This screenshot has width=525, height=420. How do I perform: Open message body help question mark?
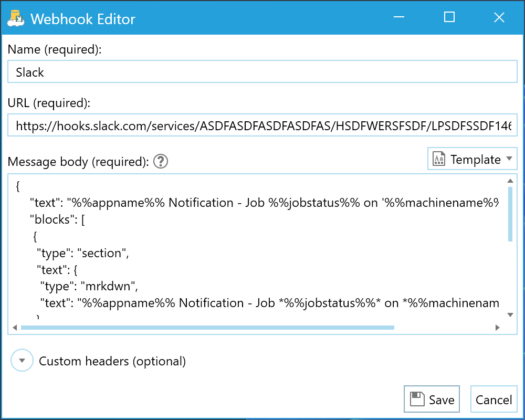point(161,161)
